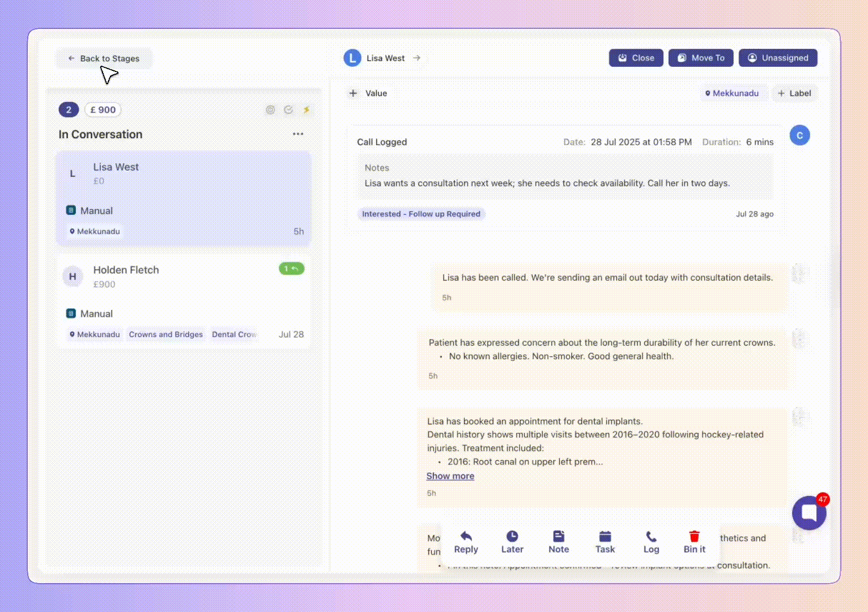The width and height of the screenshot is (868, 612).
Task: Click the green reply count badge
Action: (291, 269)
